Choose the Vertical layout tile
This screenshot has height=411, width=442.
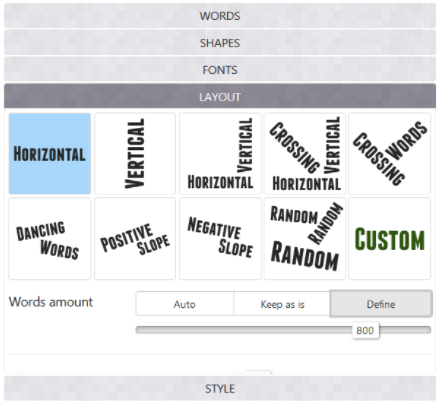click(x=135, y=154)
